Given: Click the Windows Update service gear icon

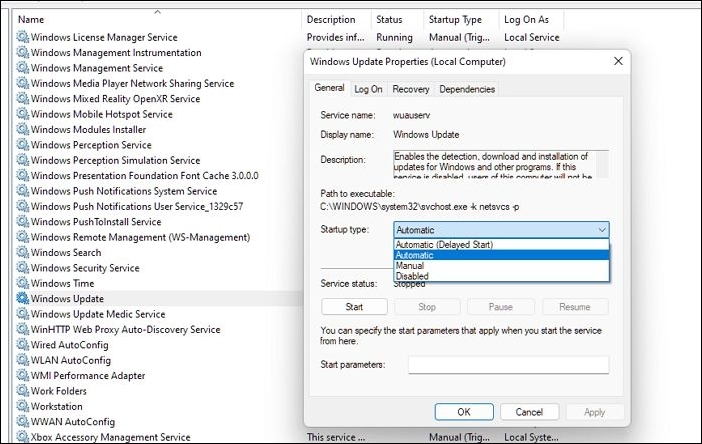Looking at the screenshot, I should coord(23,299).
